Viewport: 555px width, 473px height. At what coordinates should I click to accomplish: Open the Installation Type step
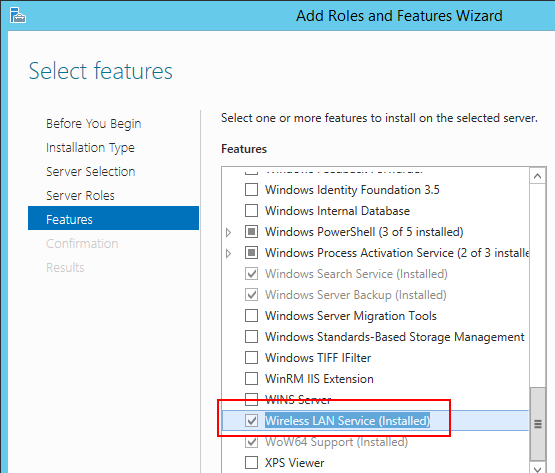coord(90,148)
